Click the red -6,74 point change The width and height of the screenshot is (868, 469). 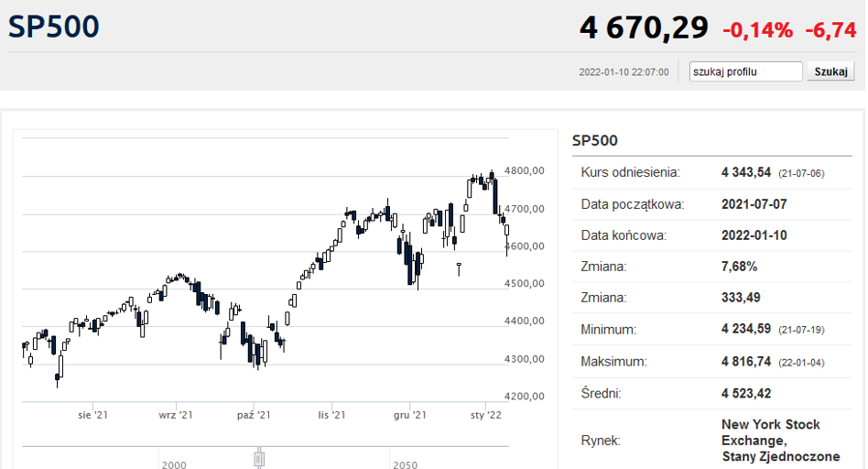(830, 29)
